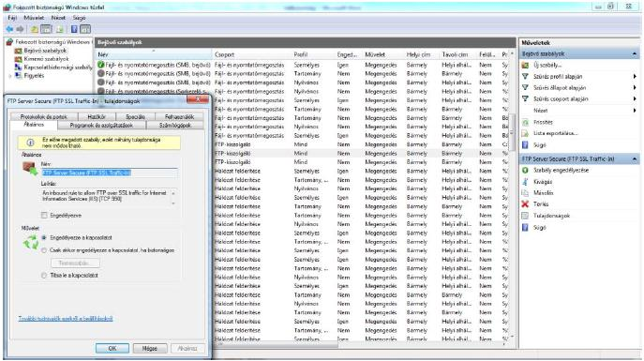The width and height of the screenshot is (644, 361).
Task: Click the red X Törlés icon
Action: [x=525, y=204]
